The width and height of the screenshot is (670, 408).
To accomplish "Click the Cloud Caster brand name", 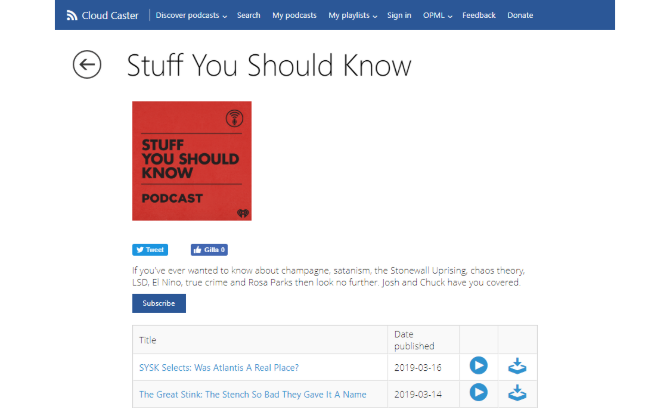I will click(110, 16).
